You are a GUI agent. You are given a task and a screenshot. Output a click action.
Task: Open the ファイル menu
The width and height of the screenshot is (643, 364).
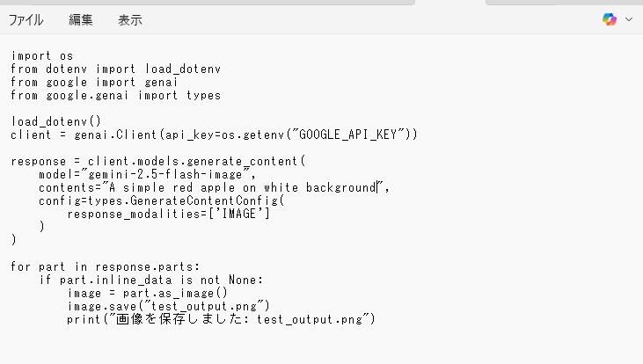[x=26, y=19]
